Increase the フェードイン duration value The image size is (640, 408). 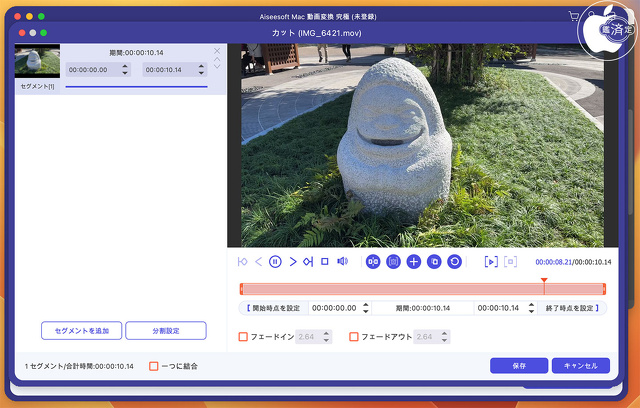coord(326,334)
